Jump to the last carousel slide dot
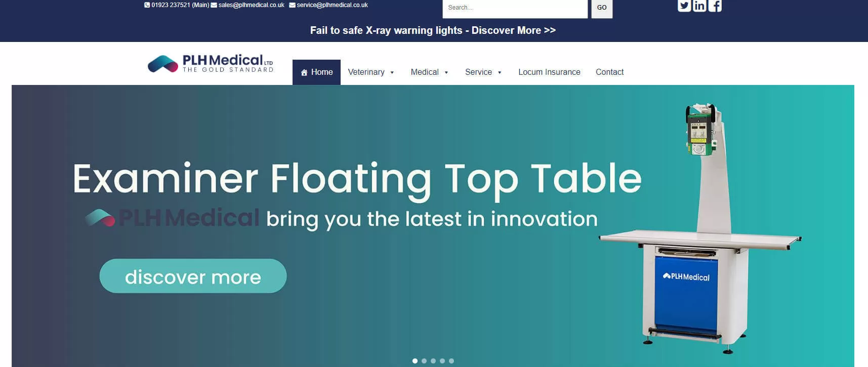The width and height of the screenshot is (868, 367). pyautogui.click(x=451, y=361)
